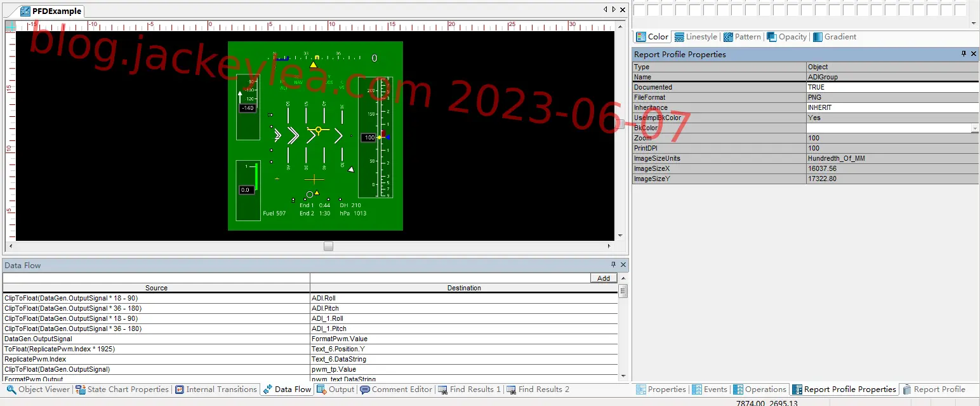Select the Opacity tab icon
980x406 pixels.
[x=771, y=37]
